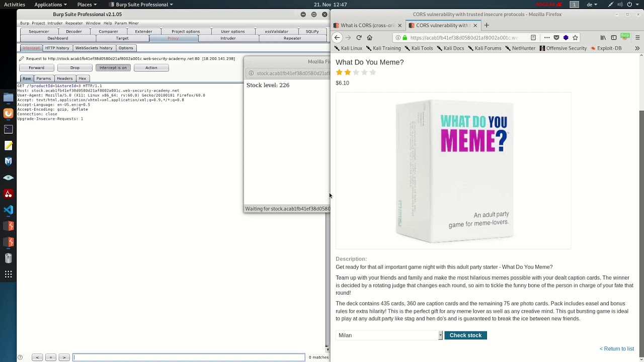Click the Burp search input field
Screen dimensions: 644x362
click(x=189, y=357)
